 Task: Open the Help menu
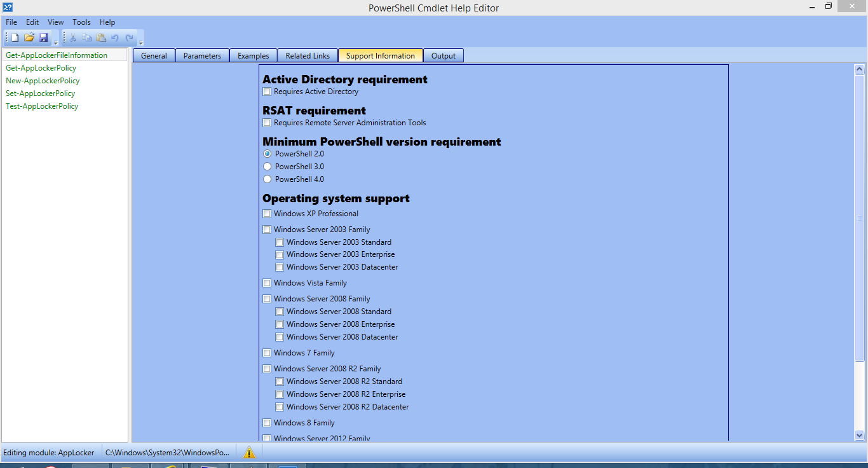[107, 22]
